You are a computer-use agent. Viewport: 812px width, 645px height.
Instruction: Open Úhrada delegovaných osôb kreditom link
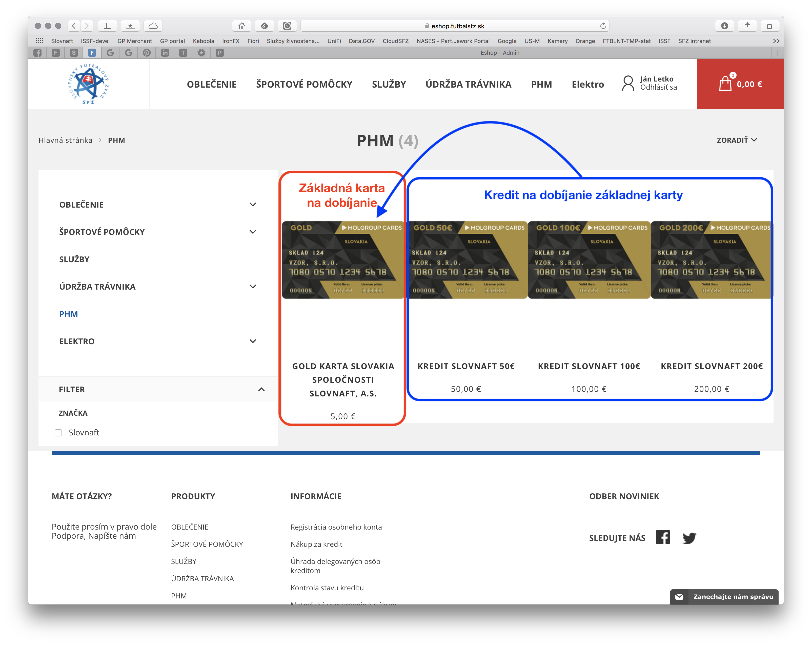(x=335, y=566)
